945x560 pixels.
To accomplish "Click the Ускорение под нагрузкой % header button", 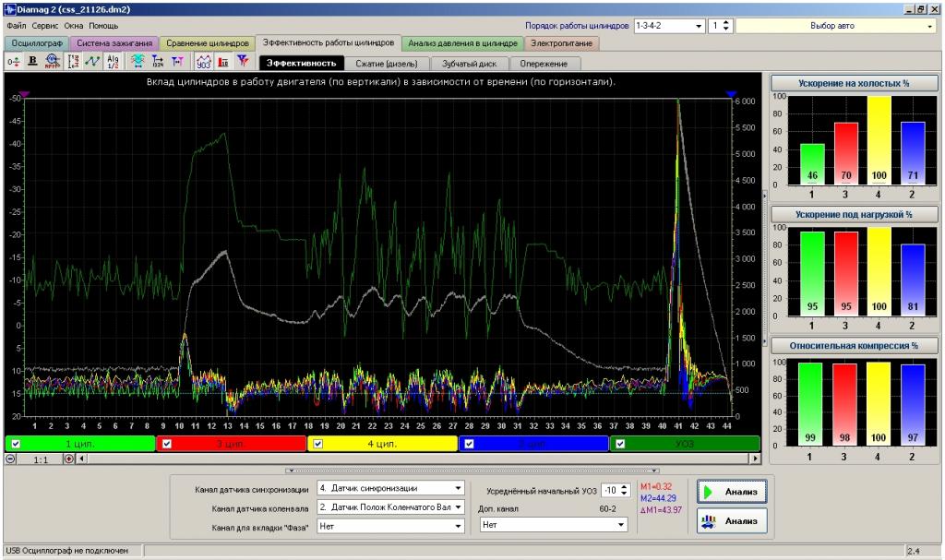I will [x=854, y=215].
